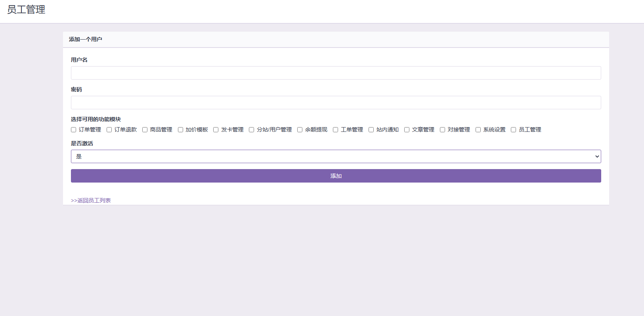The width and height of the screenshot is (644, 316).
Task: Toggle the 分站/用户管理 checkbox
Action: pos(251,129)
